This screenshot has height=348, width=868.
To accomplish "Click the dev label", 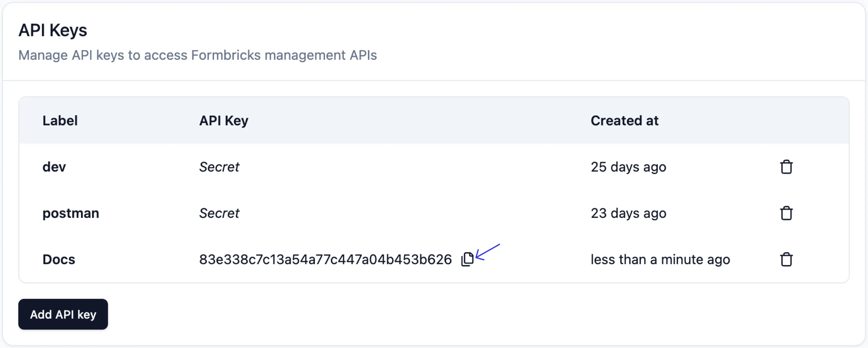I will tap(54, 167).
